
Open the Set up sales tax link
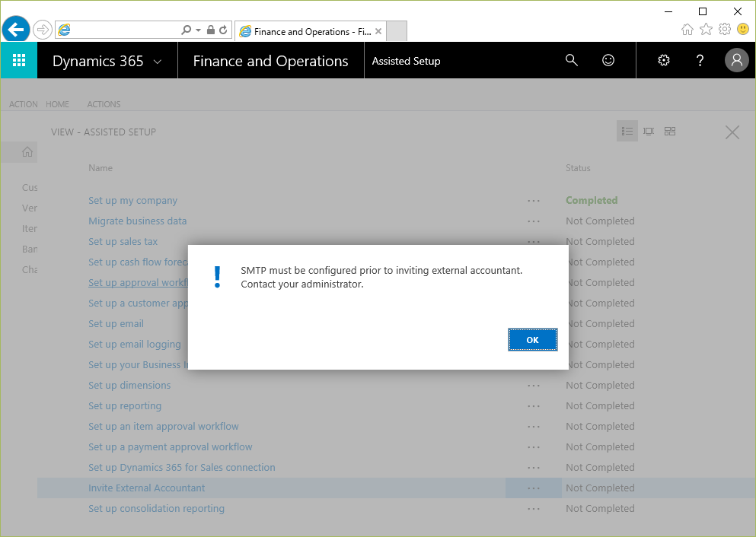123,242
